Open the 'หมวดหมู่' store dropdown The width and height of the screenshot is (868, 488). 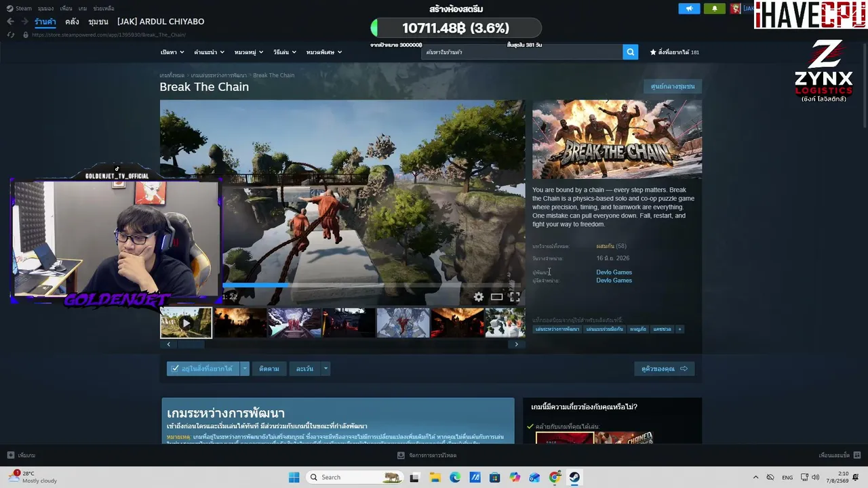248,52
